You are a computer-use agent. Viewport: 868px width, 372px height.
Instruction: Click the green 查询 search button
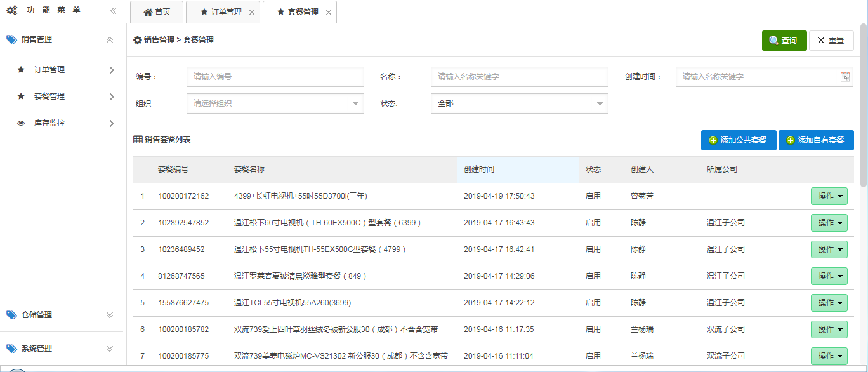point(784,41)
